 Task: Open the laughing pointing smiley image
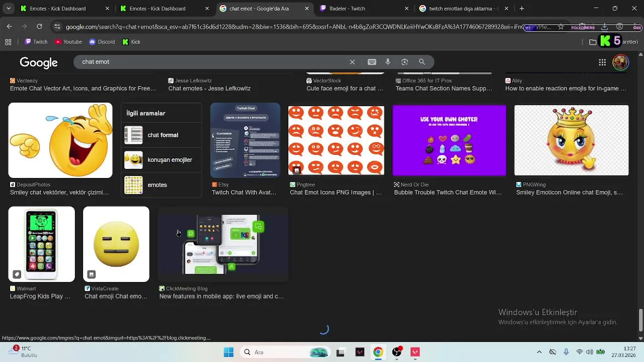point(60,140)
